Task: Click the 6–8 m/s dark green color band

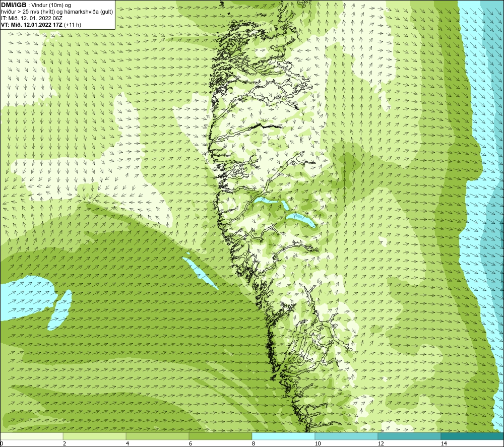Action: coord(221,436)
